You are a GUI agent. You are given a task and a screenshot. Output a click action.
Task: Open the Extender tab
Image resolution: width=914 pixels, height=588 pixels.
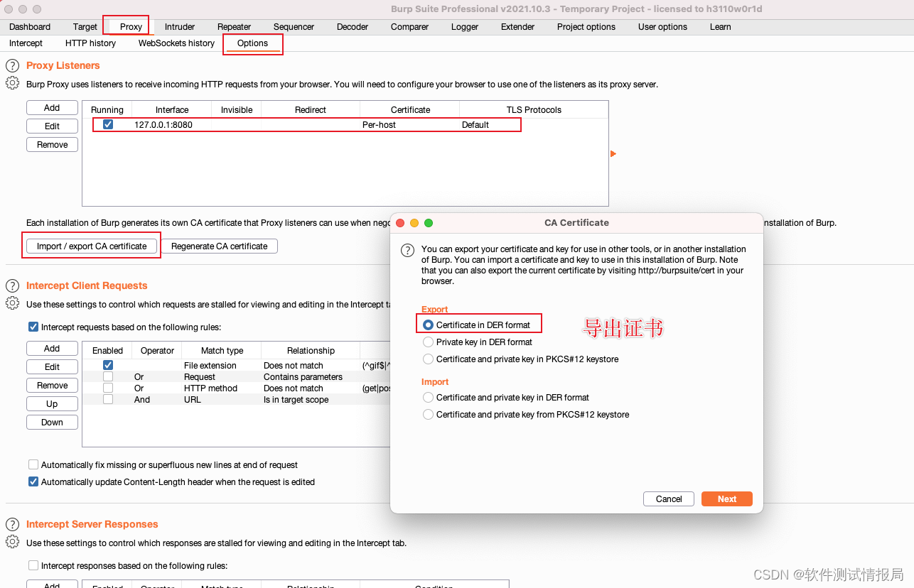click(517, 26)
